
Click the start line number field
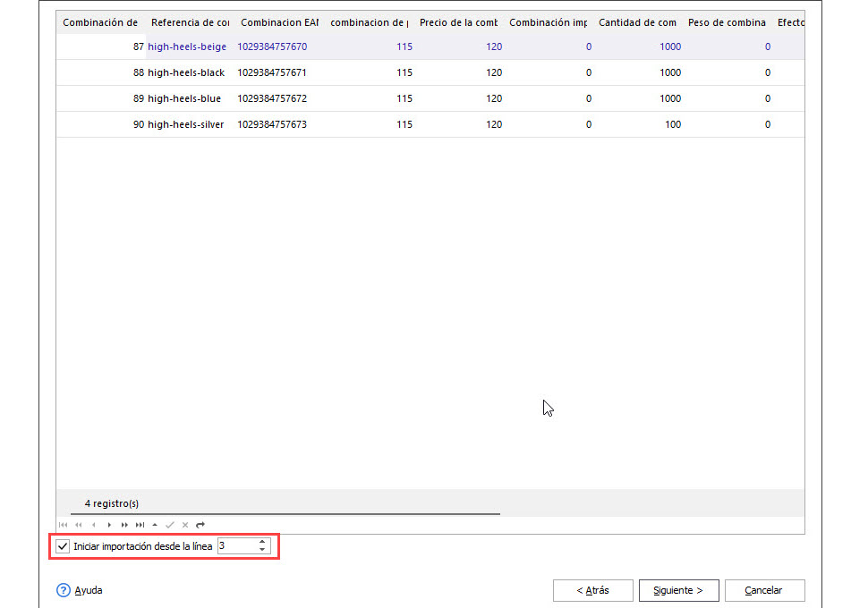point(237,546)
